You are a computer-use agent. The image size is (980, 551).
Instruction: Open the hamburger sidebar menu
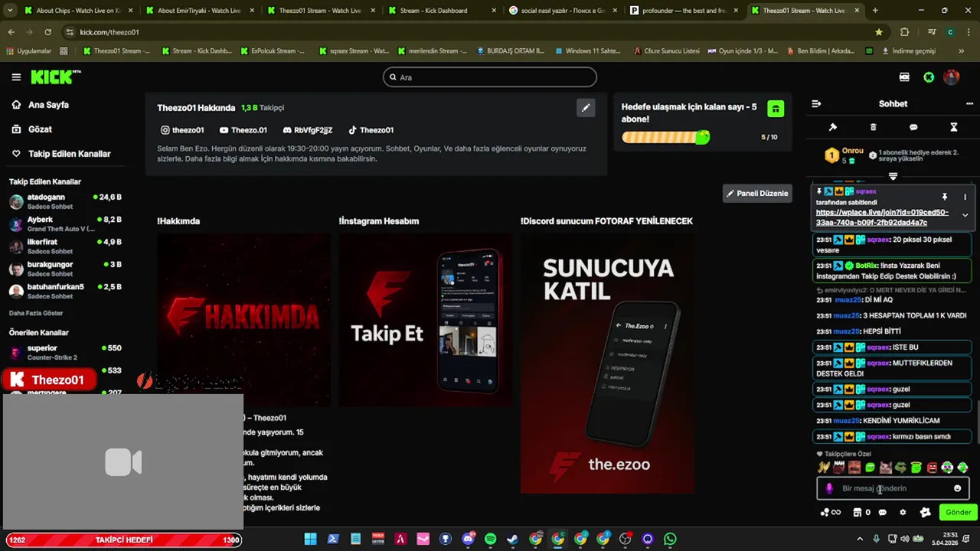coord(16,77)
